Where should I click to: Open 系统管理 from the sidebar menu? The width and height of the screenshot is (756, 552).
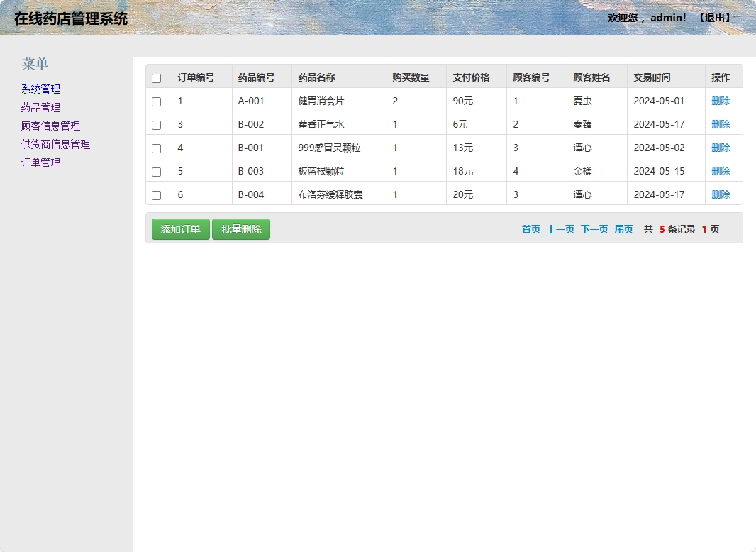tap(39, 89)
